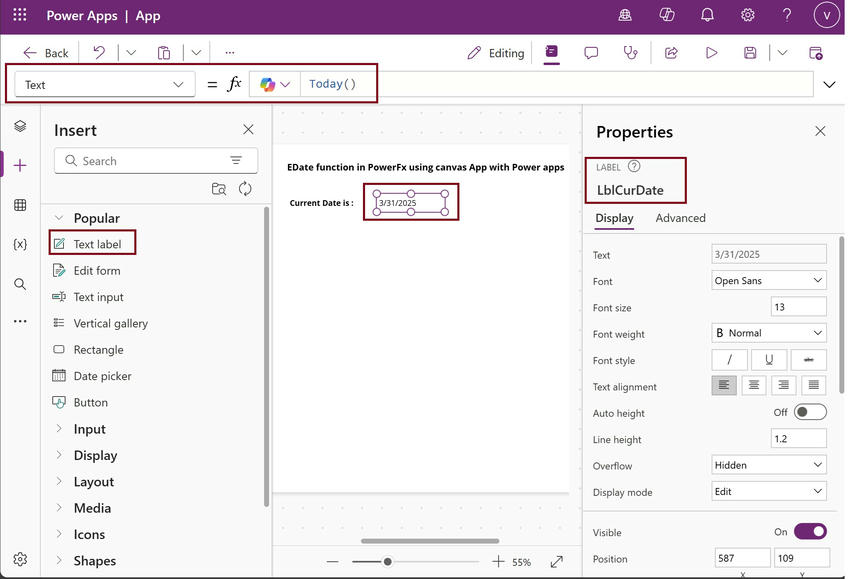Click the formula bar containing Today()
The image size is (850, 579).
coord(557,85)
